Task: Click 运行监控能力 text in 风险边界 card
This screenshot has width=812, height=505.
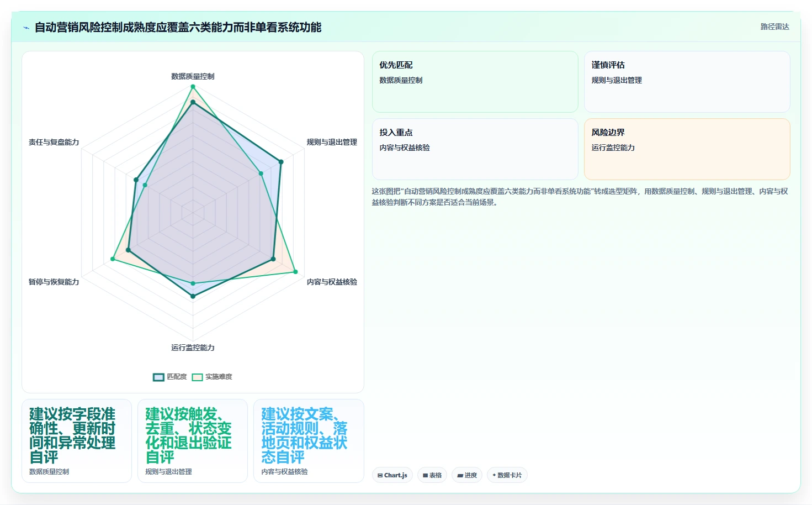Action: point(613,148)
